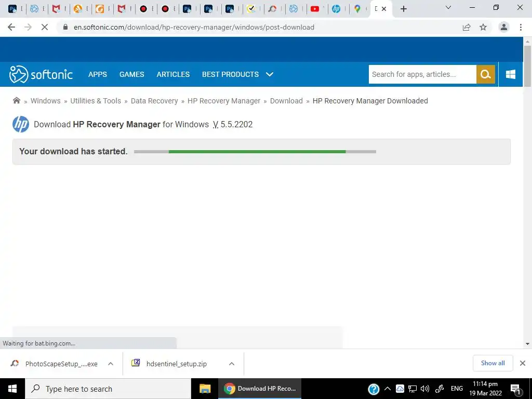This screenshot has width=532, height=399.
Task: Click the volume speaker icon
Action: (425, 389)
